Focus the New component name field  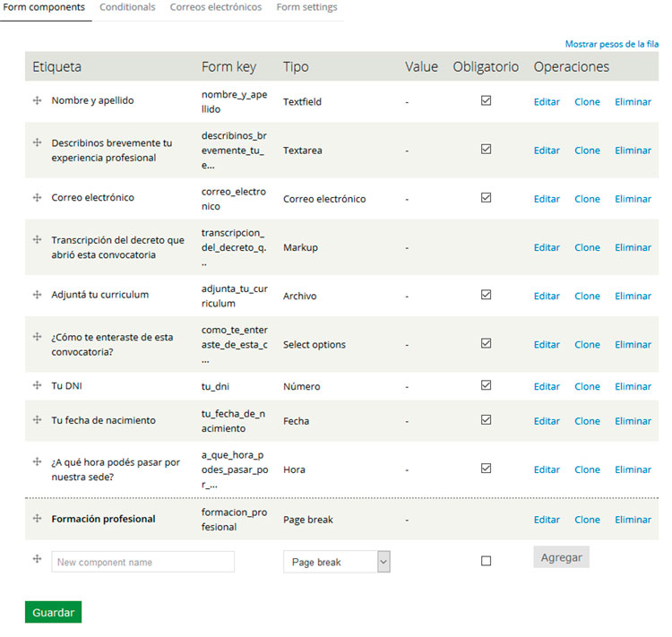coord(142,562)
